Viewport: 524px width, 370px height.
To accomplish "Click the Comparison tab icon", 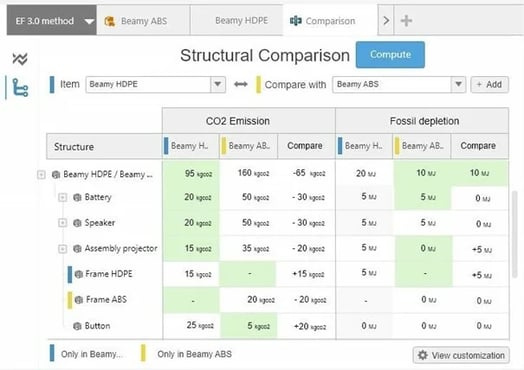I will click(295, 21).
